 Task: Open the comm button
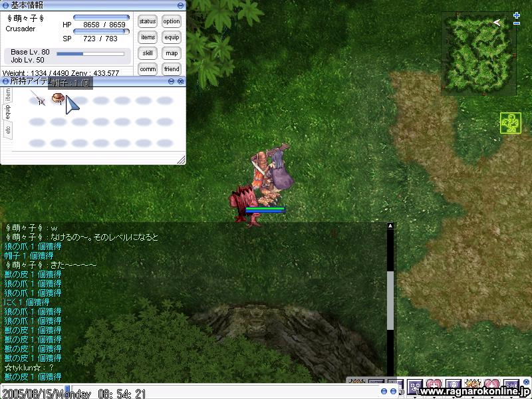click(x=148, y=69)
